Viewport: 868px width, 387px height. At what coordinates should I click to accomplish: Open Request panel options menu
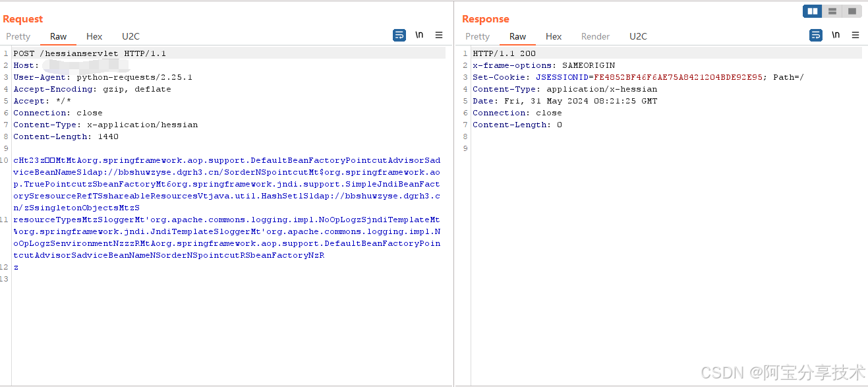coord(439,36)
